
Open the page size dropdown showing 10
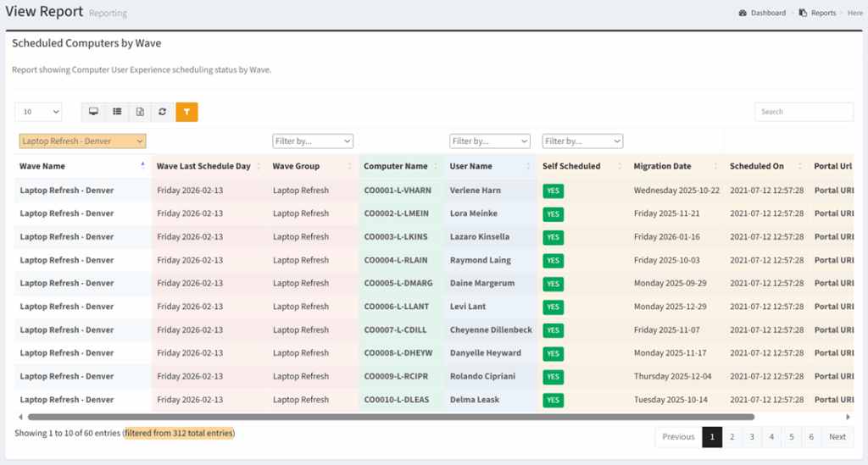tap(38, 112)
